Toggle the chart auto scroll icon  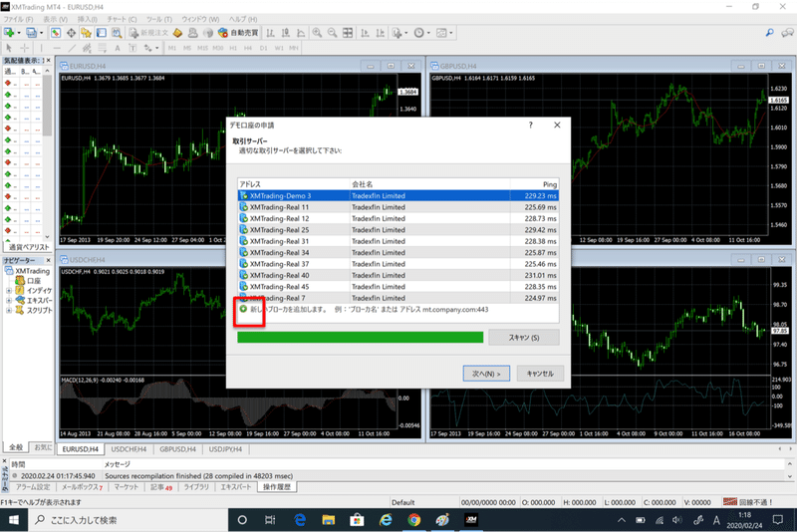pos(365,33)
